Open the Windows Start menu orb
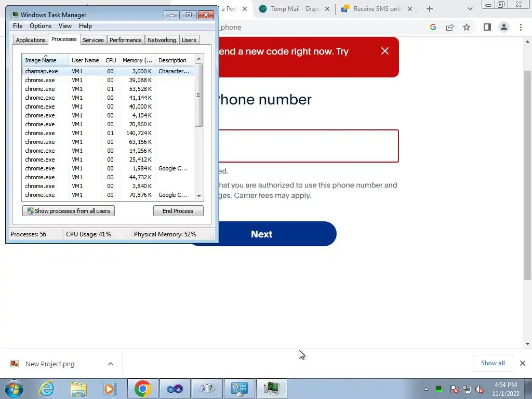This screenshot has width=532, height=399. pyautogui.click(x=14, y=389)
